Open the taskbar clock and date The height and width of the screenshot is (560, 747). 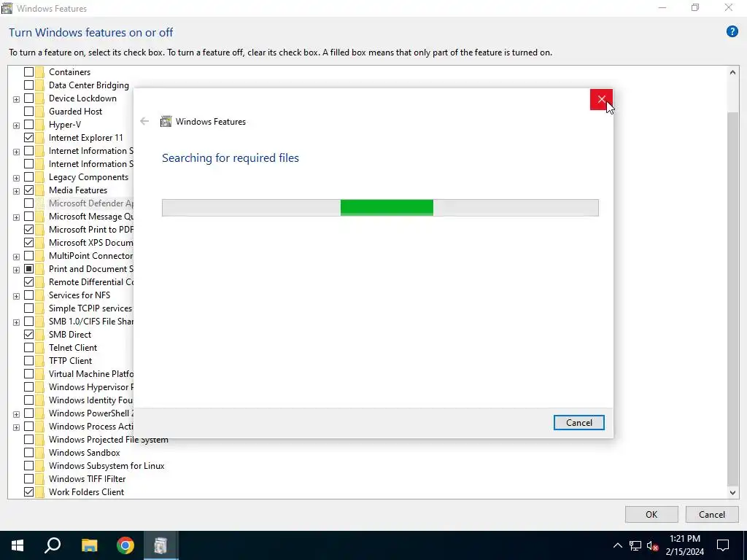(x=684, y=545)
